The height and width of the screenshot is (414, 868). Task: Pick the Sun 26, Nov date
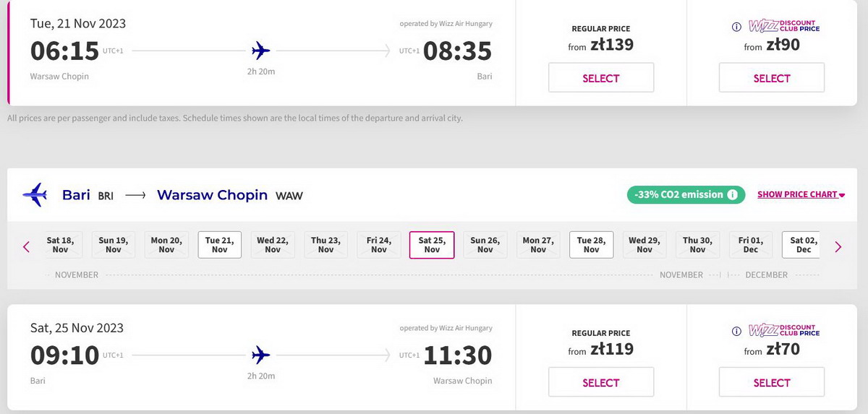pos(485,245)
